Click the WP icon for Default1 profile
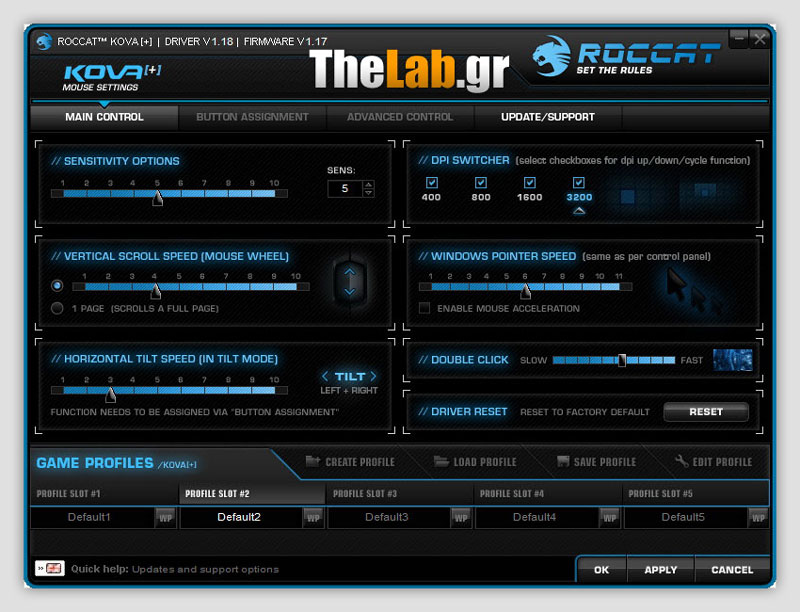Image resolution: width=800 pixels, height=612 pixels. [165, 518]
